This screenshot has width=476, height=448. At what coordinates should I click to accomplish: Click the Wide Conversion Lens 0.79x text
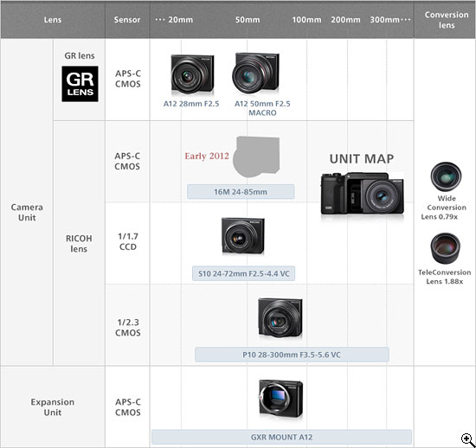point(444,208)
